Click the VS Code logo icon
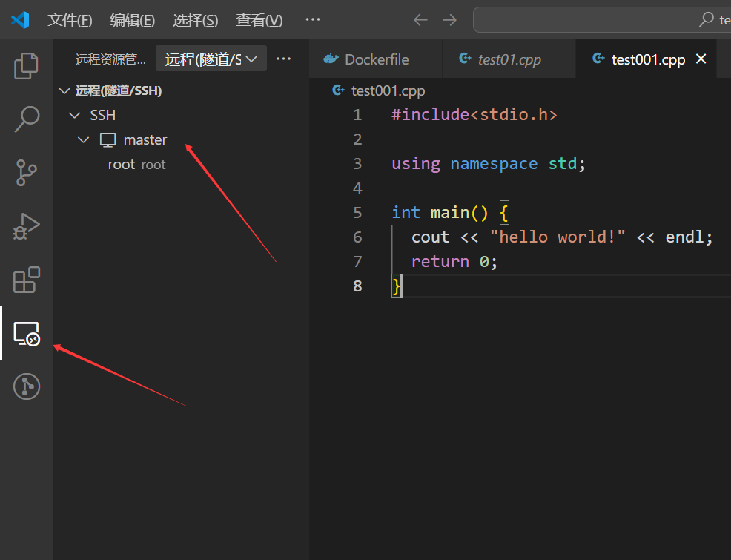Image resolution: width=731 pixels, height=560 pixels. pyautogui.click(x=20, y=19)
